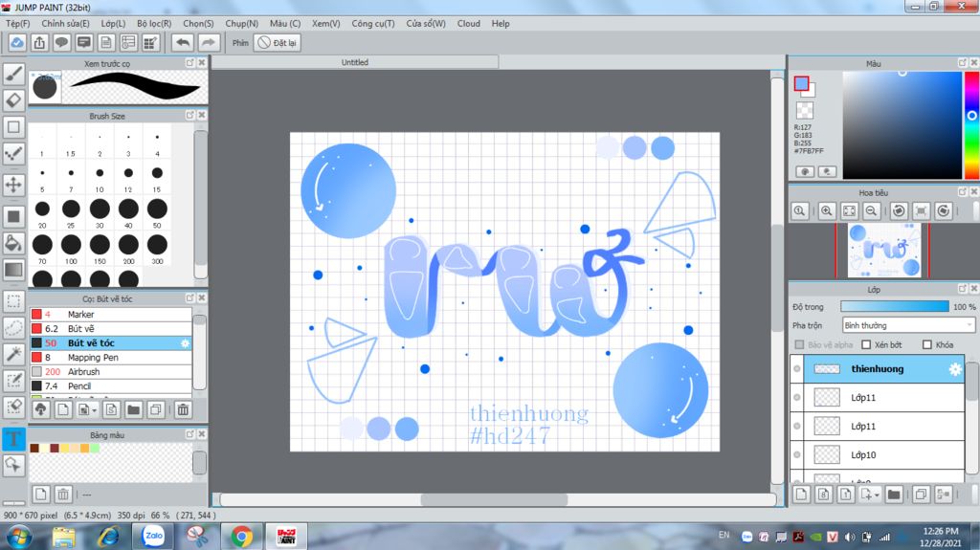Tick the Khóa lock checkbox
Screen dimensions: 980x550
[926, 345]
